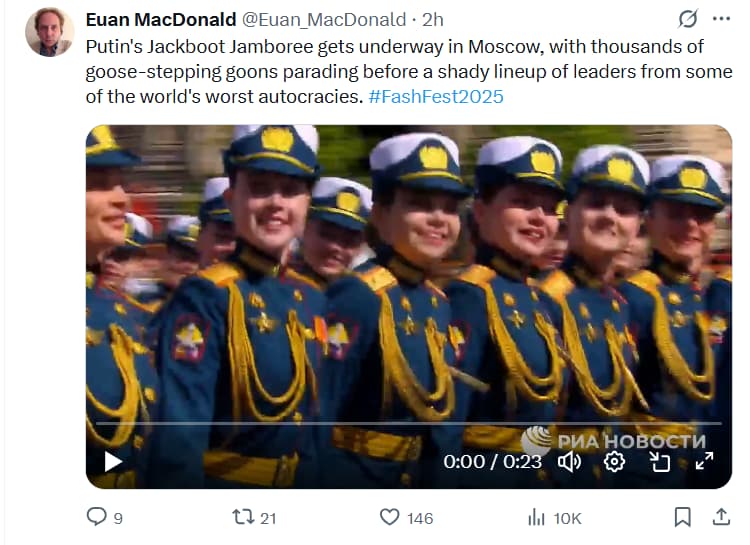Open the #FashFest2025 hashtag
Image resolution: width=750 pixels, height=545 pixels.
coord(436,97)
